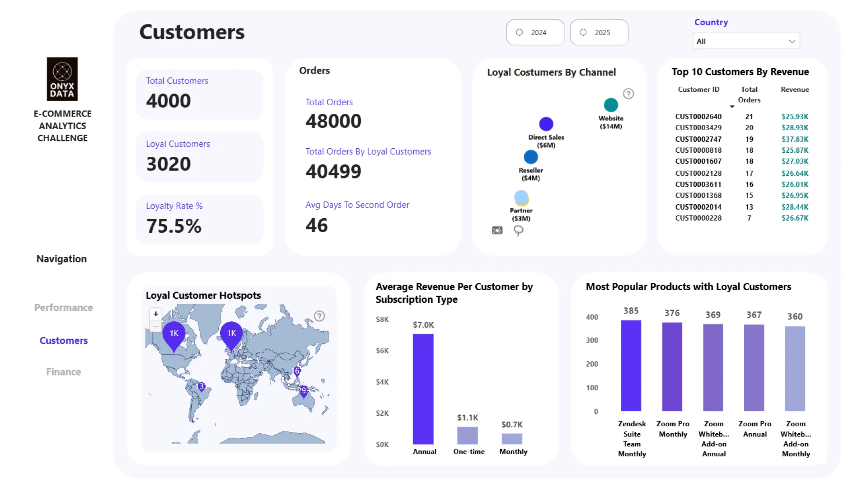868x488 pixels.
Task: Click the Onyx Data logo
Action: pyautogui.click(x=62, y=79)
